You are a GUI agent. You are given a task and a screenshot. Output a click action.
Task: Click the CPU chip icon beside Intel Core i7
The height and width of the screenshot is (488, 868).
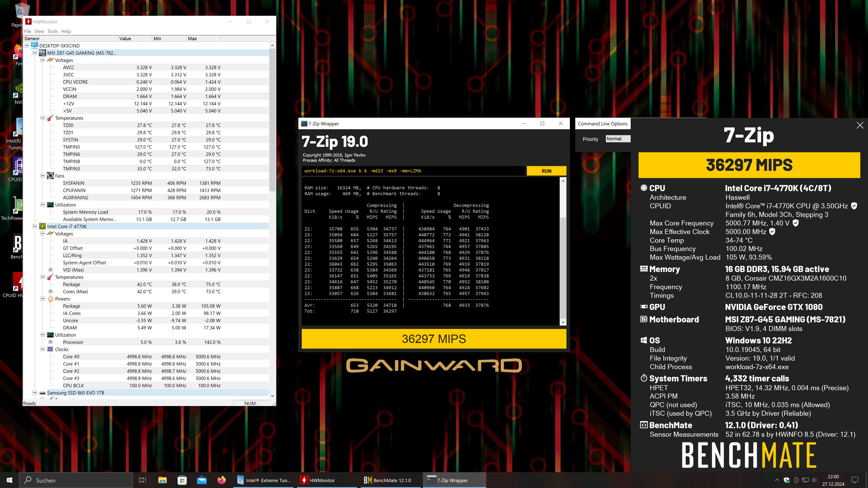[x=42, y=226]
